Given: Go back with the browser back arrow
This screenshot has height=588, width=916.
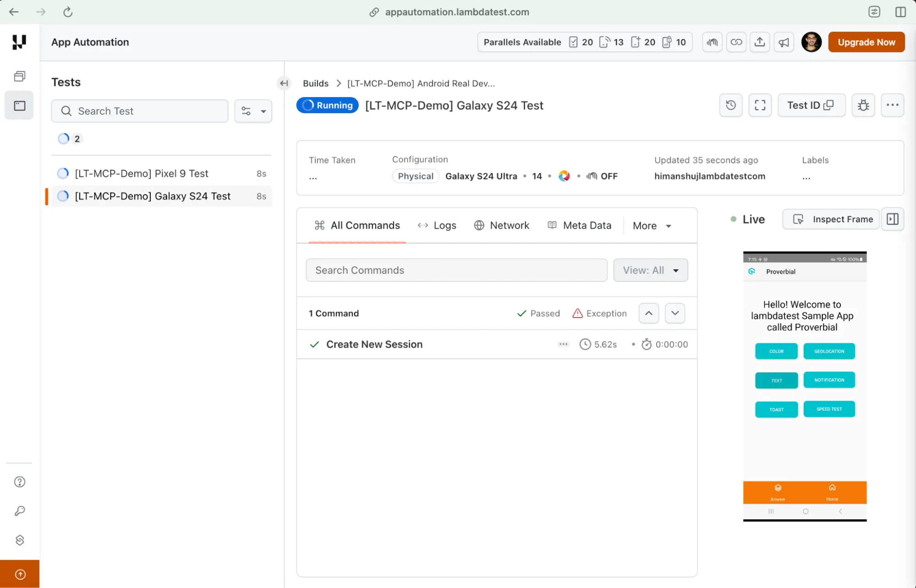Looking at the screenshot, I should coord(14,12).
